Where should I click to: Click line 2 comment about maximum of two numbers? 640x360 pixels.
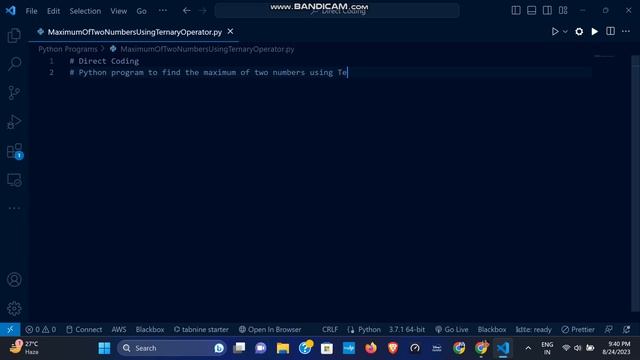tap(208, 72)
